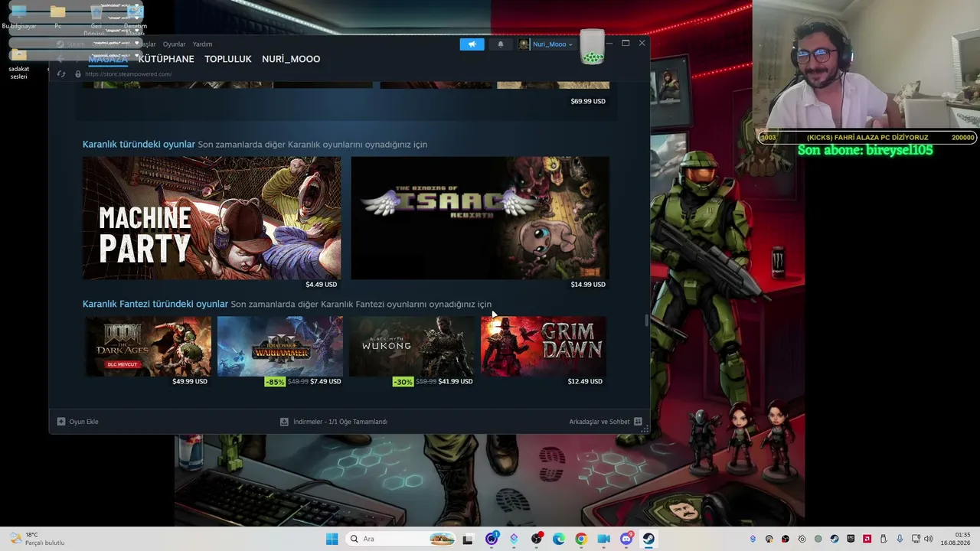The width and height of the screenshot is (980, 551).
Task: Open İndirmeler download status
Action: [x=334, y=422]
